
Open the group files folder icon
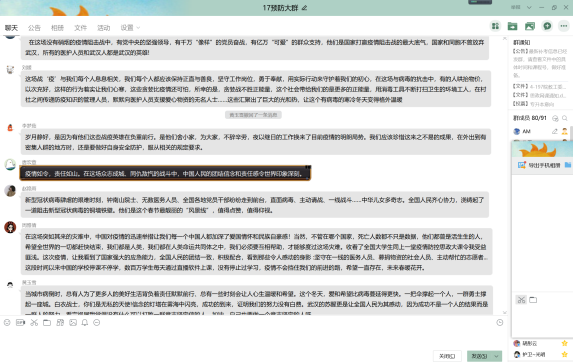[x=512, y=26]
